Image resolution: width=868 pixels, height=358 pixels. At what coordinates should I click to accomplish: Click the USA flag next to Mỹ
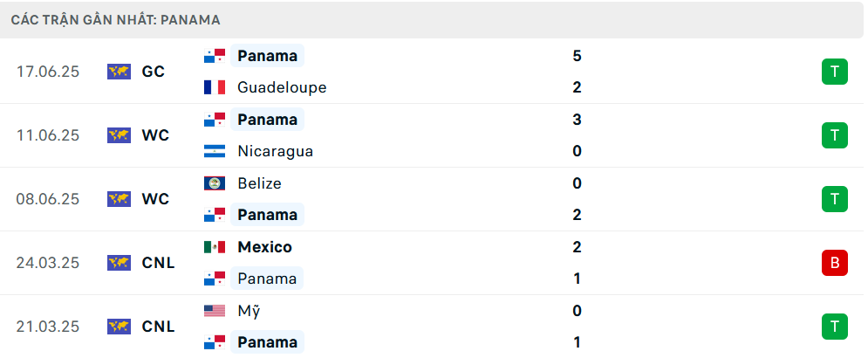(215, 311)
